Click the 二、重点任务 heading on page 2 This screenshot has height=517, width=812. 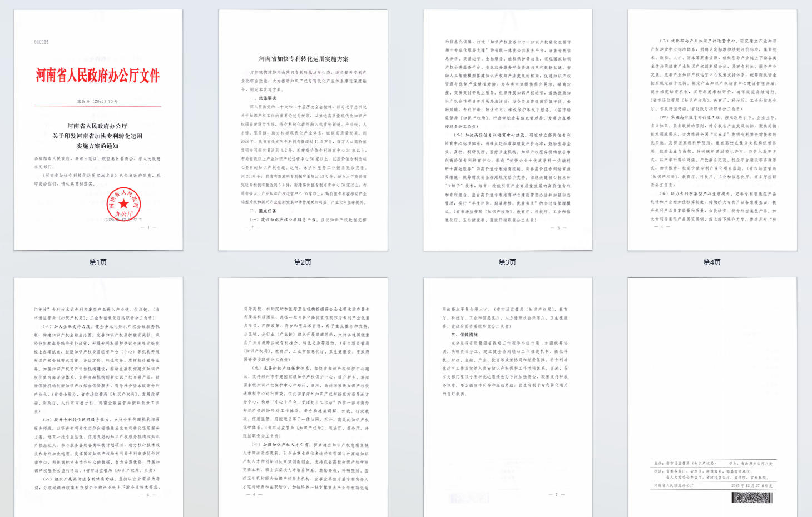pos(263,211)
